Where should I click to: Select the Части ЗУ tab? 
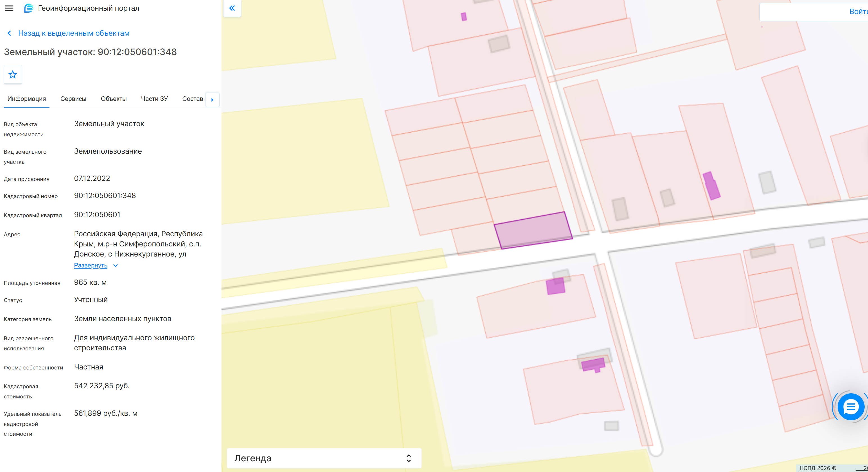pos(154,99)
